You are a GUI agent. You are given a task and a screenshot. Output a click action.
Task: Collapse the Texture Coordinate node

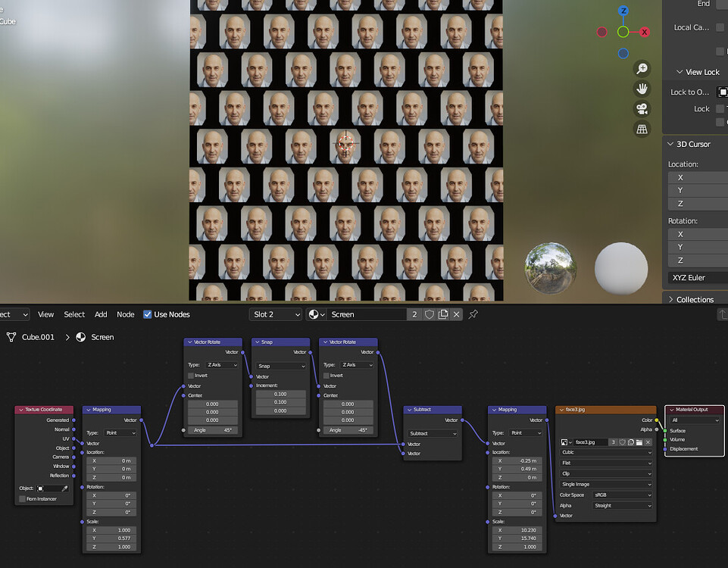point(21,410)
